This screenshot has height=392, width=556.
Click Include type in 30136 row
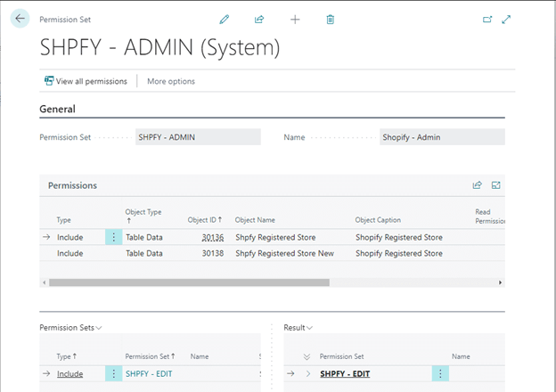69,237
